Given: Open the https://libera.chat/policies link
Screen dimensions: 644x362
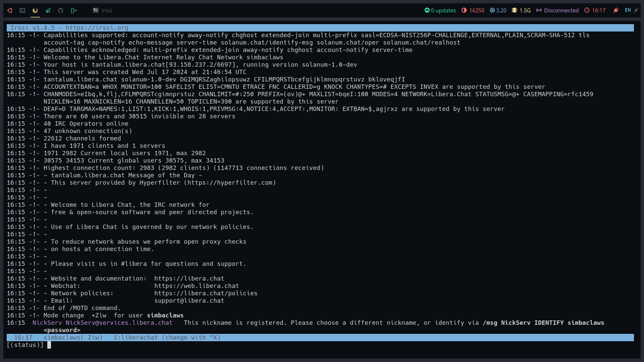Looking at the screenshot, I should 206,293.
